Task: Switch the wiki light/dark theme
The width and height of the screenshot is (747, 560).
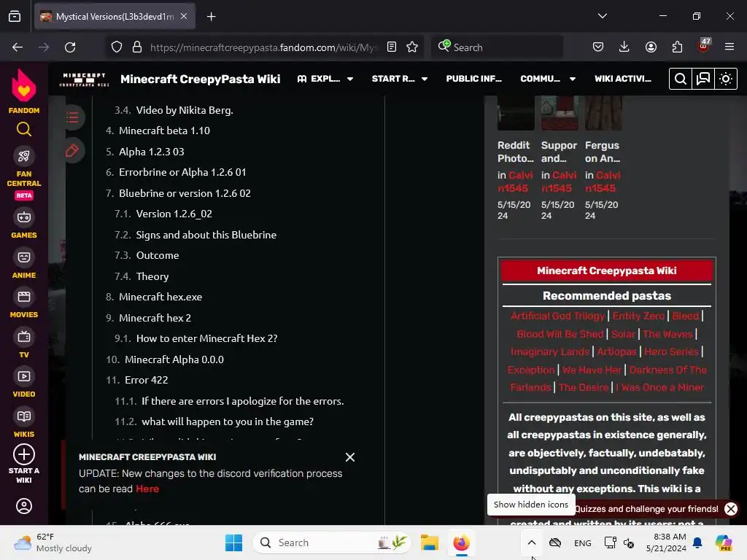Action: (726, 79)
